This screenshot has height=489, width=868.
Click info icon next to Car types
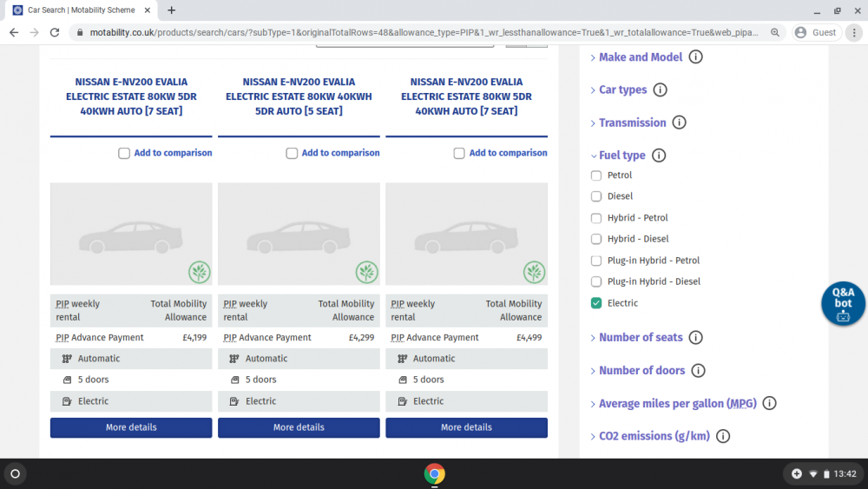(x=660, y=89)
